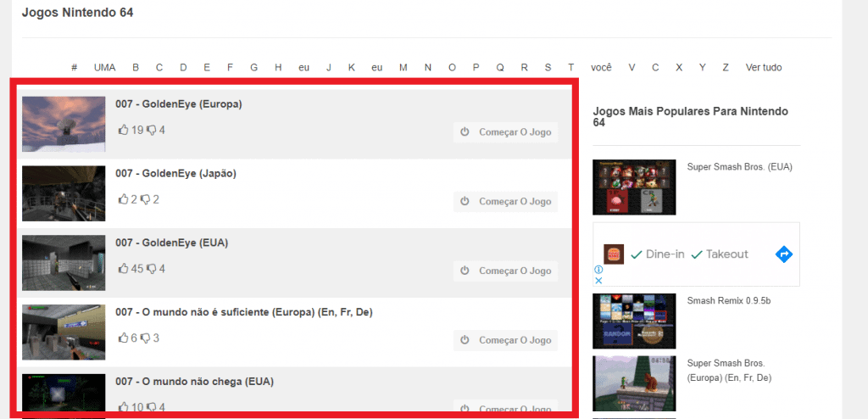Screen dimensions: 868x419
Task: Open Super Smash Bros. (Europa) thumbnail
Action: pos(634,383)
